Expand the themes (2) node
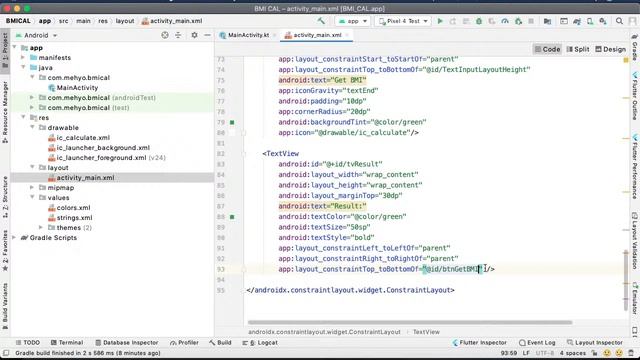This screenshot has height=360, width=640. [x=41, y=227]
